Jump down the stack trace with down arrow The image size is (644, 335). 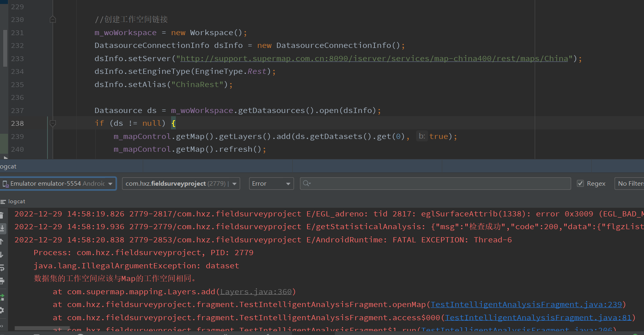(2, 254)
